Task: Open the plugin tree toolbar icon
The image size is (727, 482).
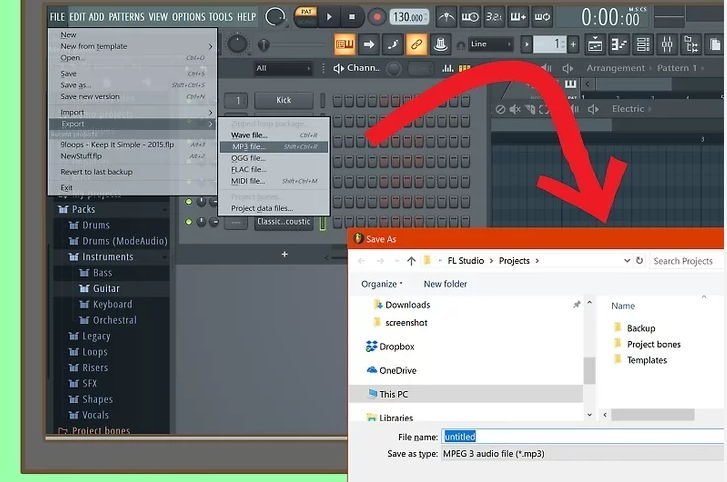Action: [x=691, y=44]
